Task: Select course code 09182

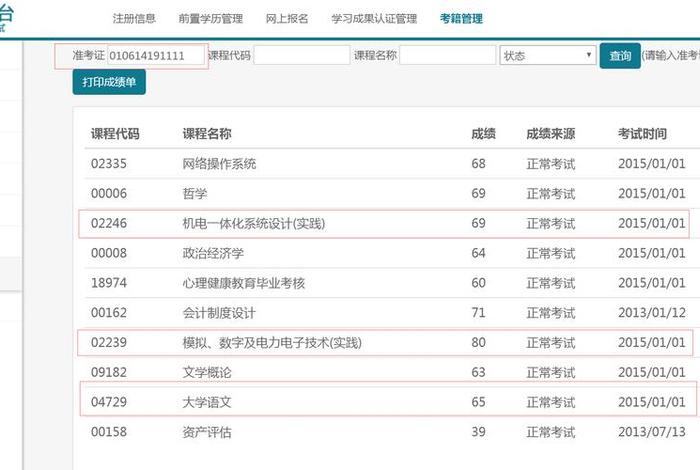Action: (108, 373)
